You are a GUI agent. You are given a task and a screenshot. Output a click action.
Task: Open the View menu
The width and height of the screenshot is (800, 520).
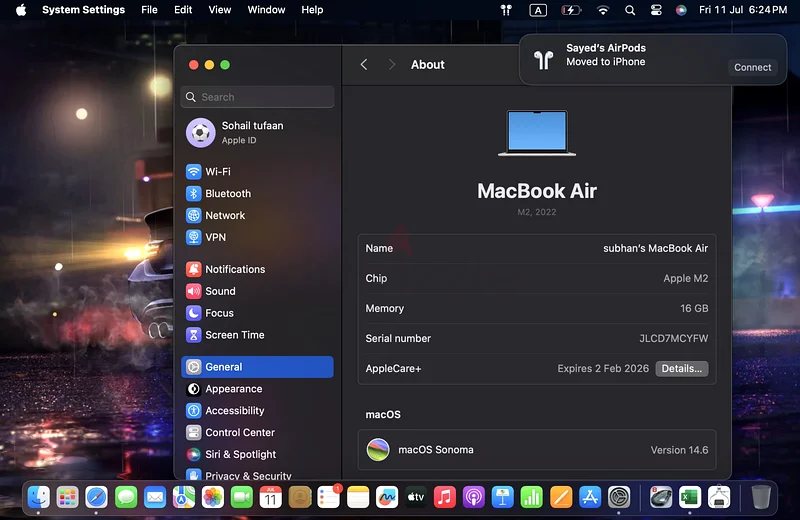coord(219,10)
